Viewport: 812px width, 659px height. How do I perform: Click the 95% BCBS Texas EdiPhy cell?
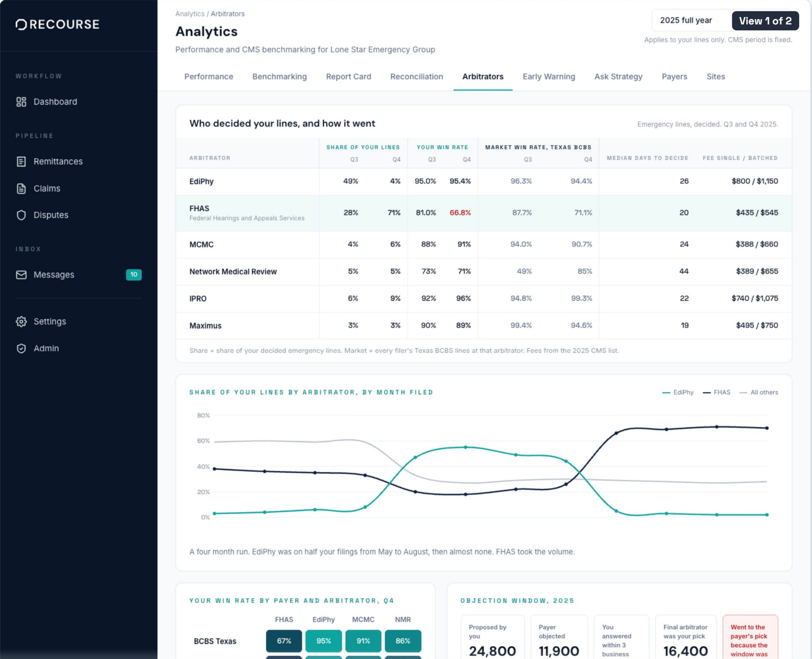point(324,641)
